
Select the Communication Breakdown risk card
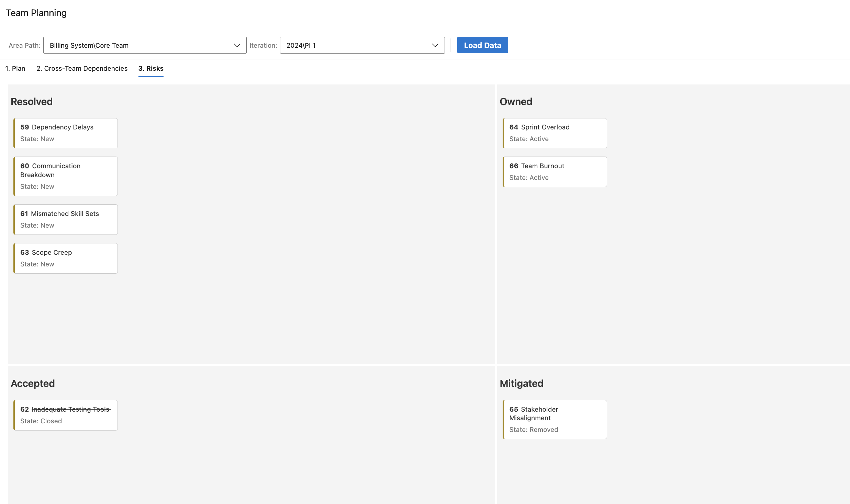(x=65, y=176)
